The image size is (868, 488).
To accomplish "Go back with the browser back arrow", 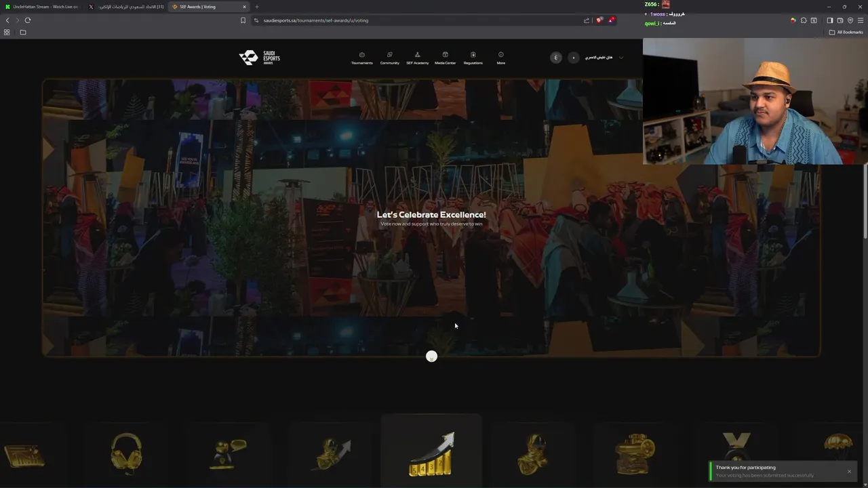I will 7,20.
